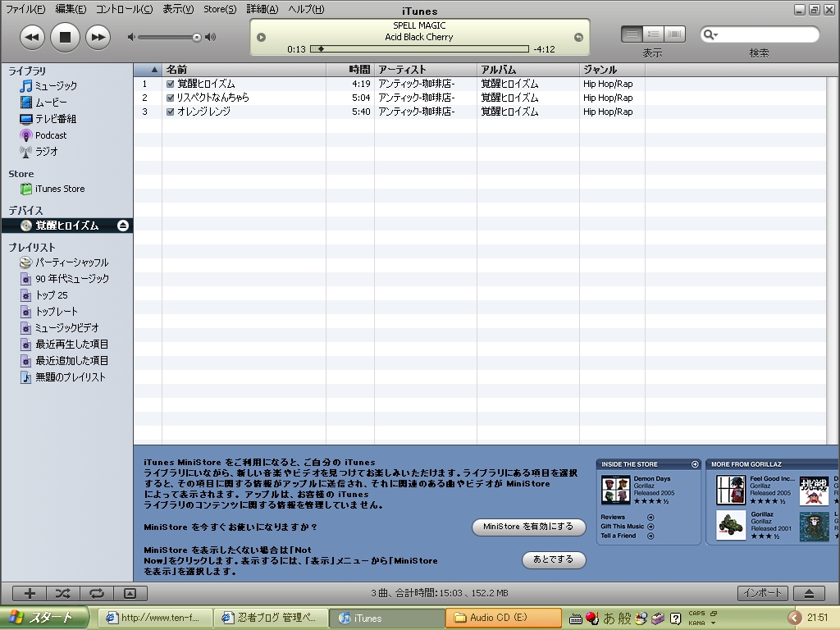The width and height of the screenshot is (840, 630).
Task: Sort by 名前 column header
Action: (x=244, y=70)
